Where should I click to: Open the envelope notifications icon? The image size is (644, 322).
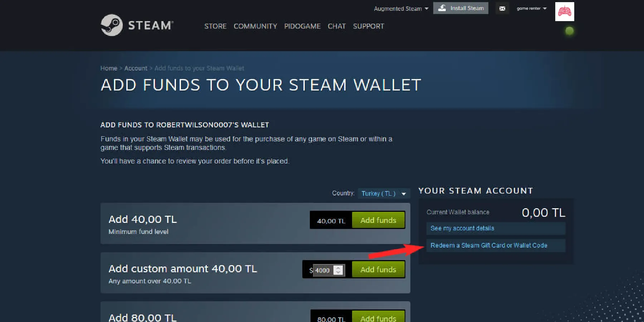point(502,8)
